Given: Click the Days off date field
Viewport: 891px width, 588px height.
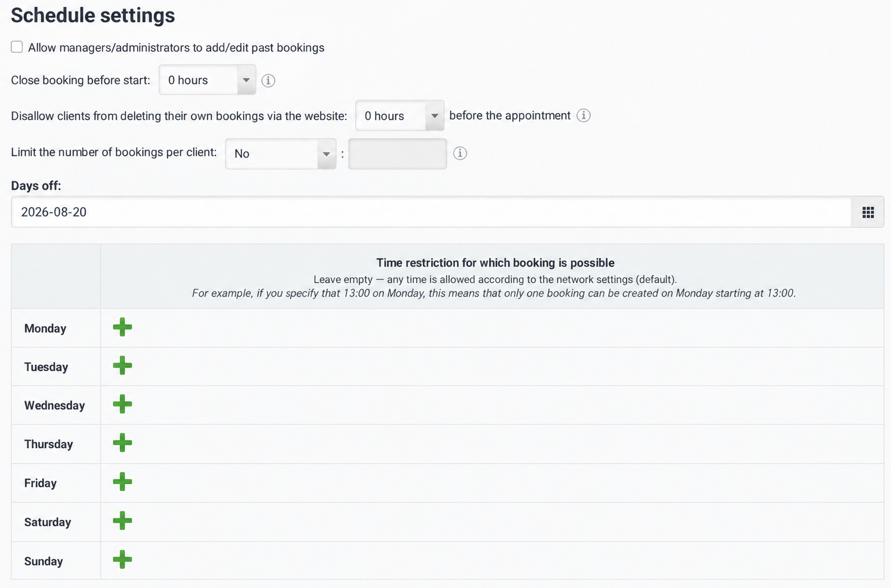Looking at the screenshot, I should pos(431,212).
